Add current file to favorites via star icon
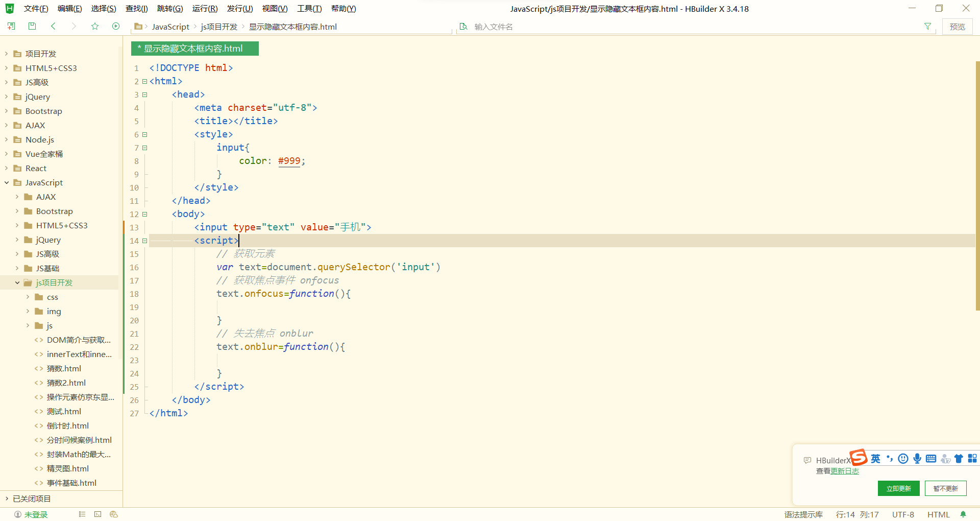The height and width of the screenshot is (521, 980). pos(95,26)
